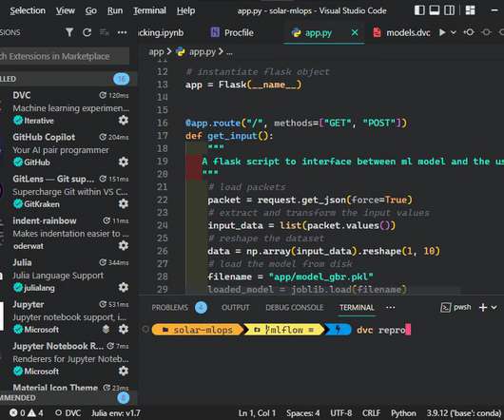Open Jupyter extension settings gear
The width and height of the screenshot is (504, 420).
pos(124,329)
